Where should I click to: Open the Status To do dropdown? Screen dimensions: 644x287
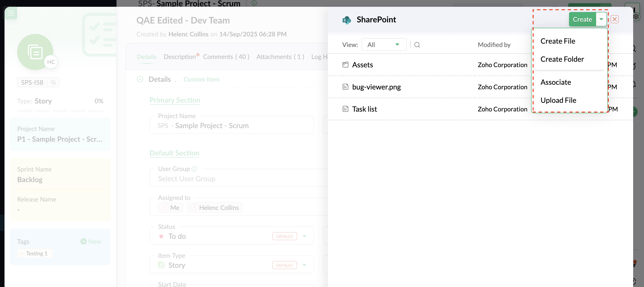pos(304,236)
